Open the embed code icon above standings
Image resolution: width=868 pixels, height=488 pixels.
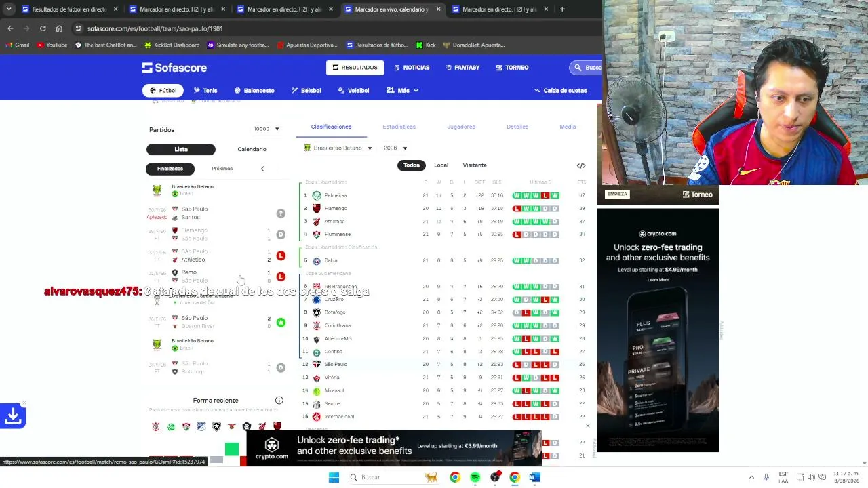(x=581, y=165)
